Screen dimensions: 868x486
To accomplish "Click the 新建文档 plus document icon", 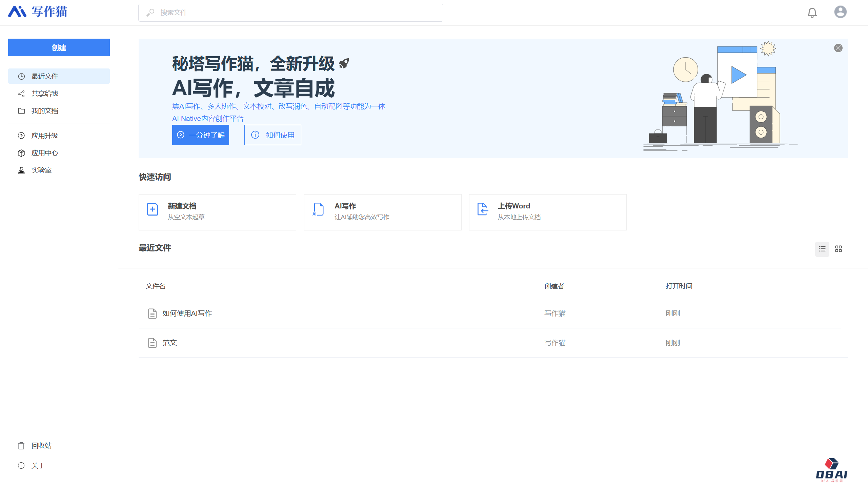I will click(153, 209).
